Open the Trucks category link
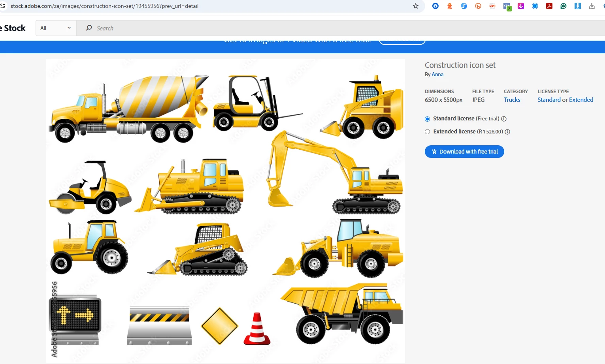Screen dimensions: 605x364 click(512, 100)
